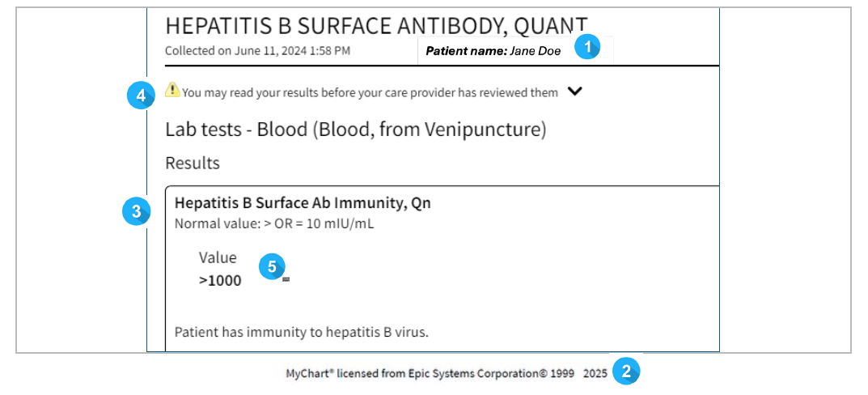Screen dimensions: 868x395
Task: Click the >1000 result value
Action: pyautogui.click(x=220, y=282)
